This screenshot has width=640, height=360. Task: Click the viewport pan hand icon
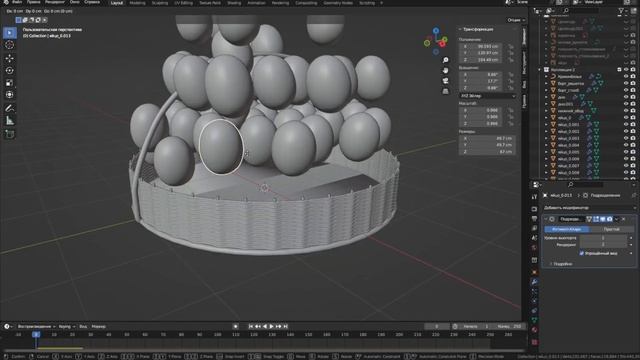click(x=445, y=71)
